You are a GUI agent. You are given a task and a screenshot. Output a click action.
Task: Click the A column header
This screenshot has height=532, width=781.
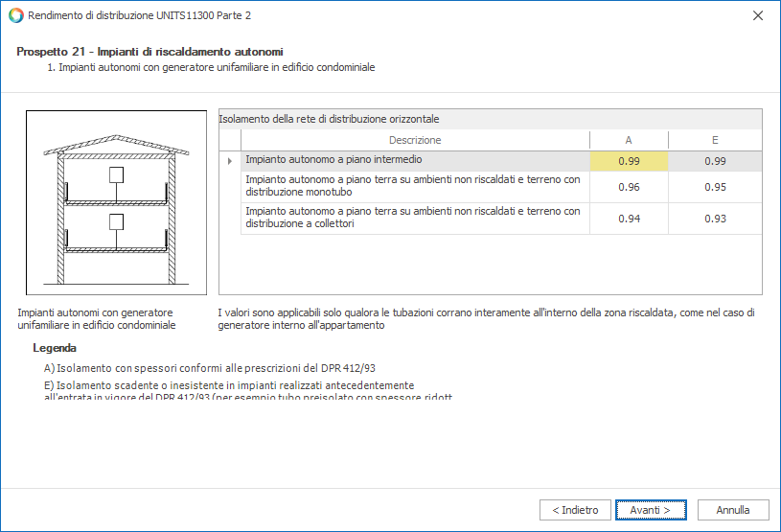(x=629, y=140)
